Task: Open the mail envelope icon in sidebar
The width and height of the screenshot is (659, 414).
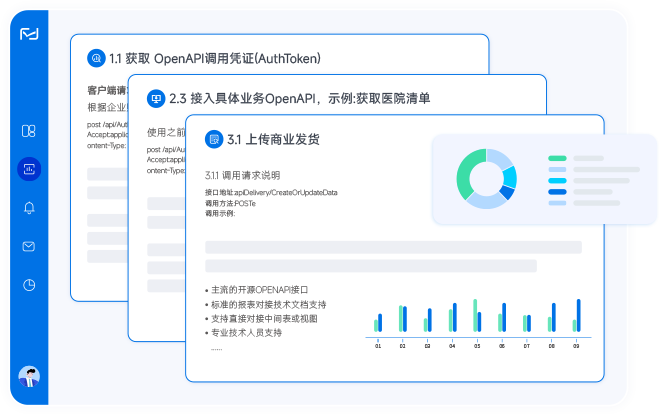Action: pyautogui.click(x=29, y=246)
